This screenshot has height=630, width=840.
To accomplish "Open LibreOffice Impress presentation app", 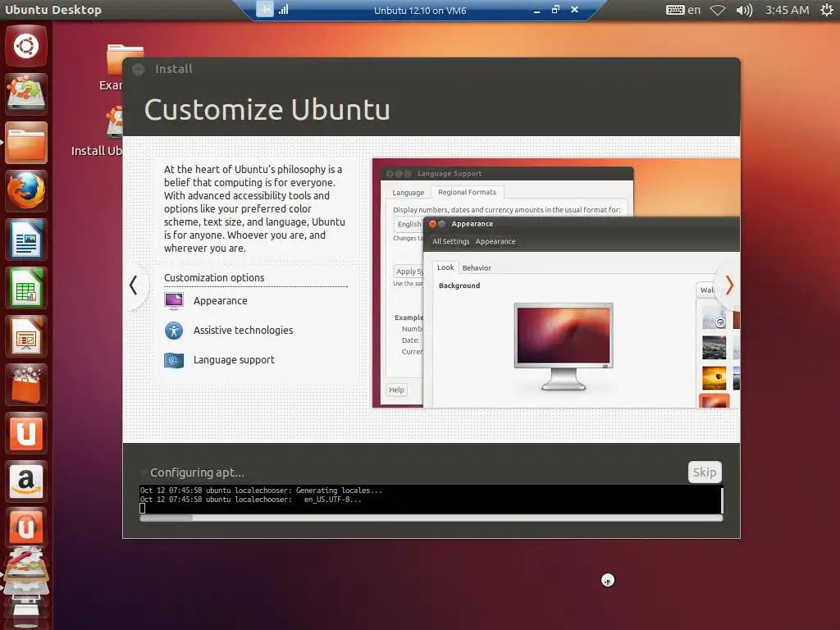I will coord(25,336).
